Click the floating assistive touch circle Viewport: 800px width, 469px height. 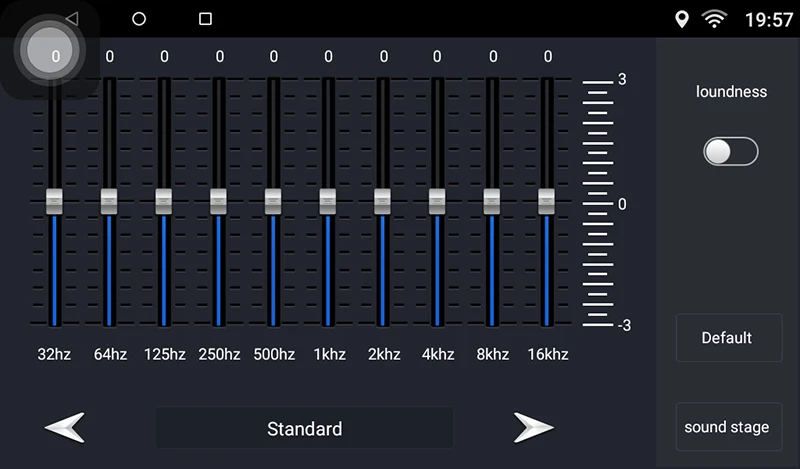[x=49, y=51]
